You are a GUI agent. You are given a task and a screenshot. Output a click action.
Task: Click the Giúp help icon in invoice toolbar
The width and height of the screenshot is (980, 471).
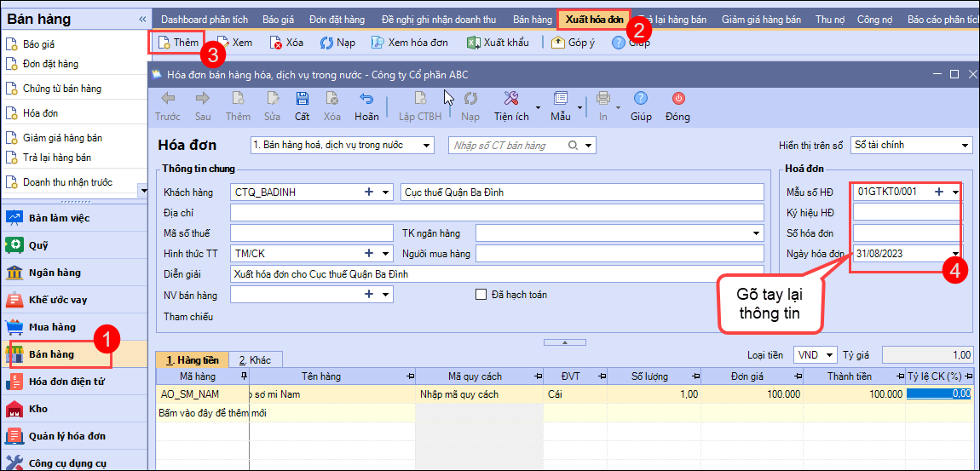click(x=640, y=99)
